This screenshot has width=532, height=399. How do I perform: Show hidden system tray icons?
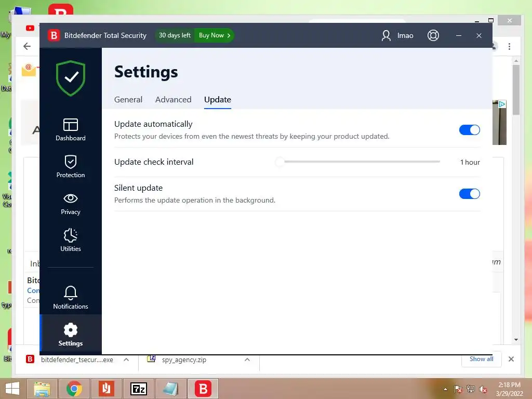coord(445,389)
